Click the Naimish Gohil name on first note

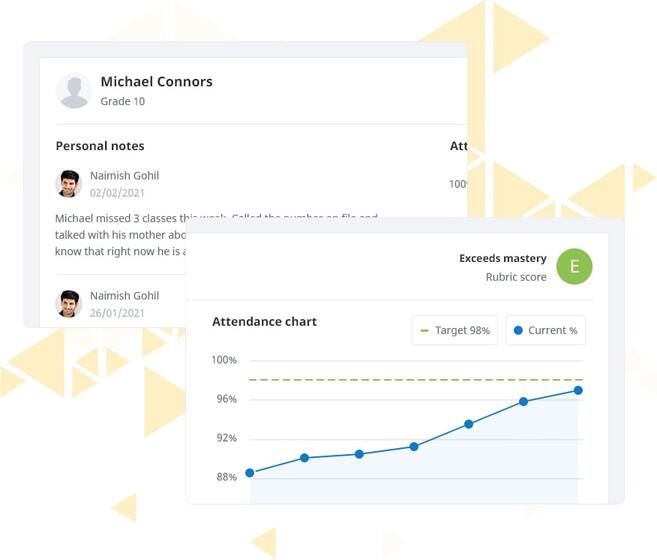(124, 176)
